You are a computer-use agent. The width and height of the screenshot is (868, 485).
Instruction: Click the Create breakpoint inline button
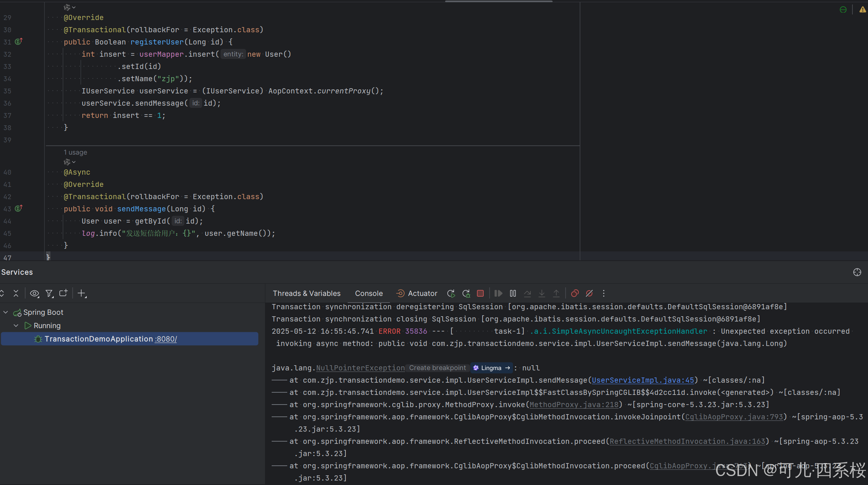437,368
